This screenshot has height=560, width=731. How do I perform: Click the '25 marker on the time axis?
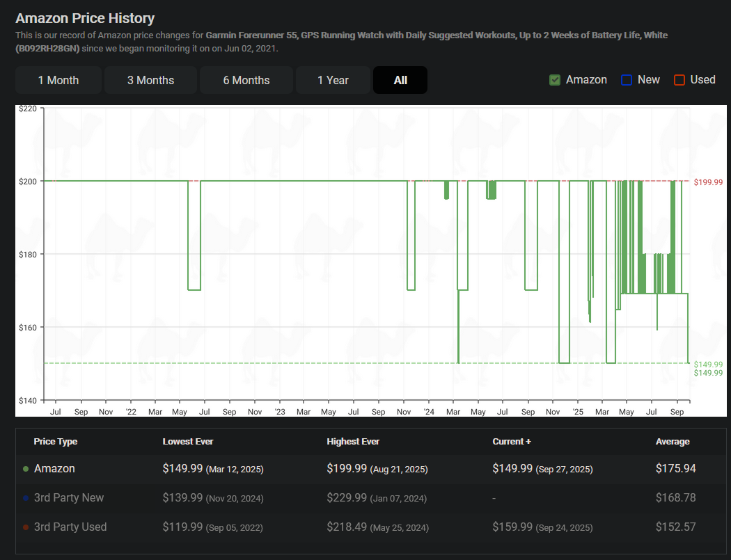tap(578, 412)
